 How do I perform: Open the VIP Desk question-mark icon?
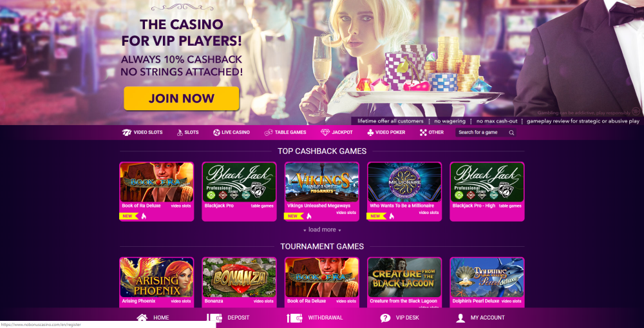click(x=385, y=318)
